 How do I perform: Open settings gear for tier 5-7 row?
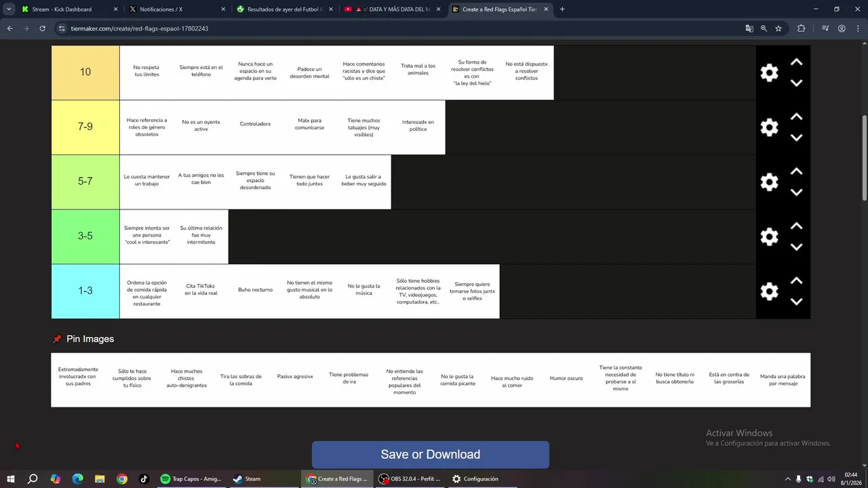click(769, 182)
